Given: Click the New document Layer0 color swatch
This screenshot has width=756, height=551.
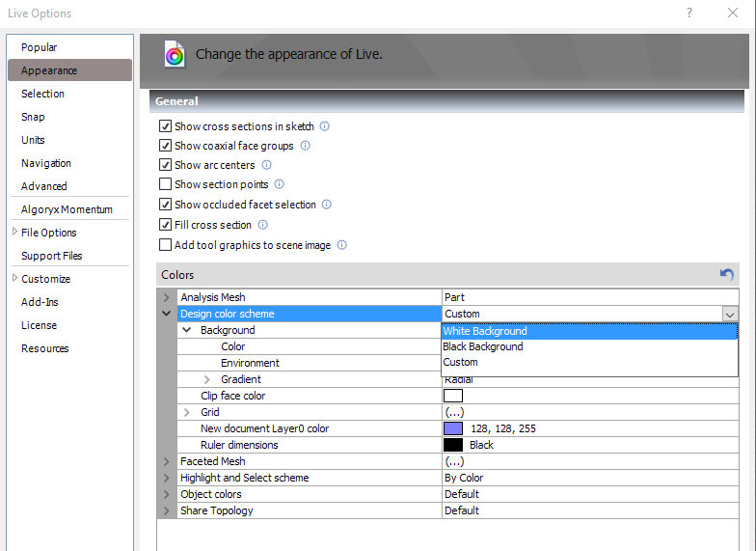Looking at the screenshot, I should [x=453, y=428].
